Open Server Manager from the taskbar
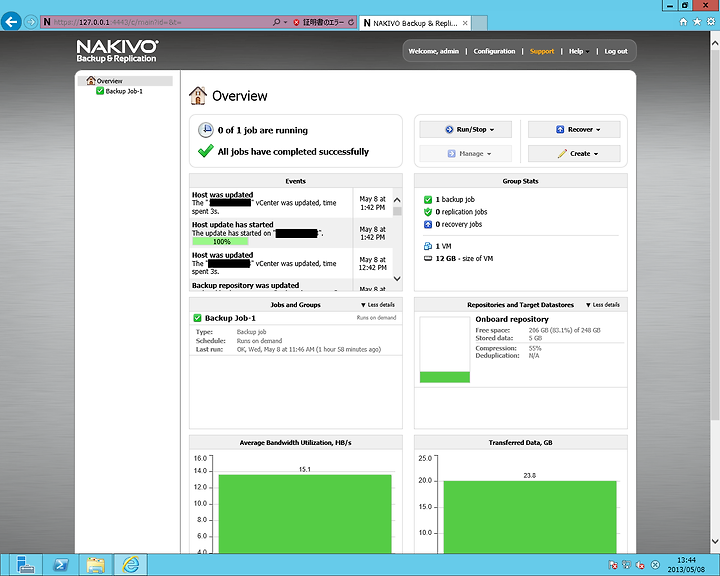The image size is (720, 576). coord(25,565)
